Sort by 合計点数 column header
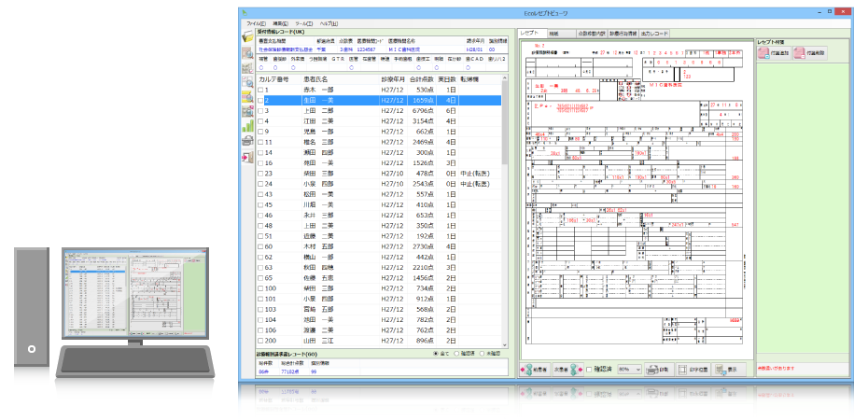Image resolution: width=868 pixels, height=420 pixels. click(x=422, y=79)
